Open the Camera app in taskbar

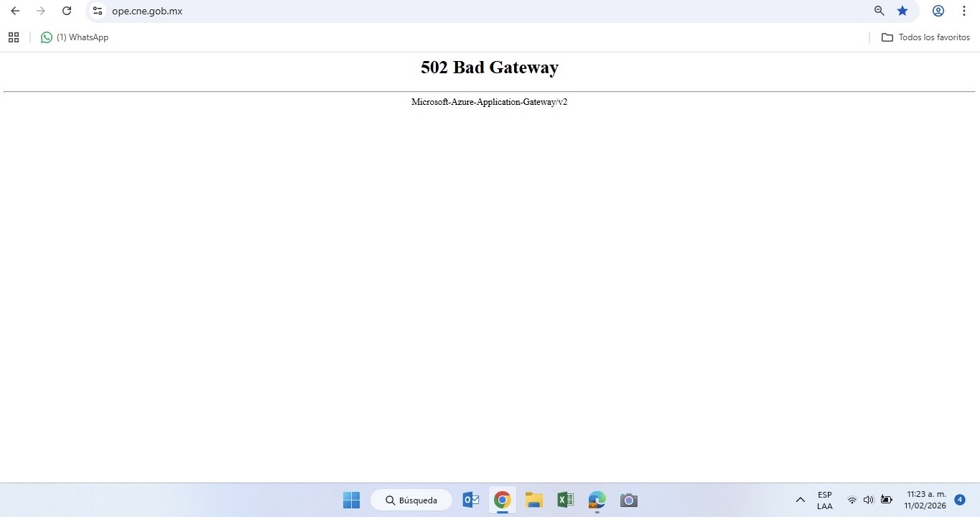point(628,500)
